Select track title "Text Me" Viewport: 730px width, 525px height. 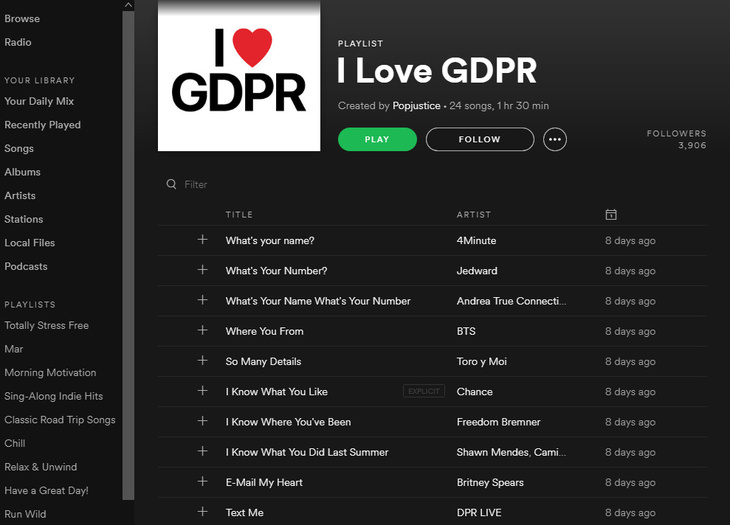(x=244, y=513)
